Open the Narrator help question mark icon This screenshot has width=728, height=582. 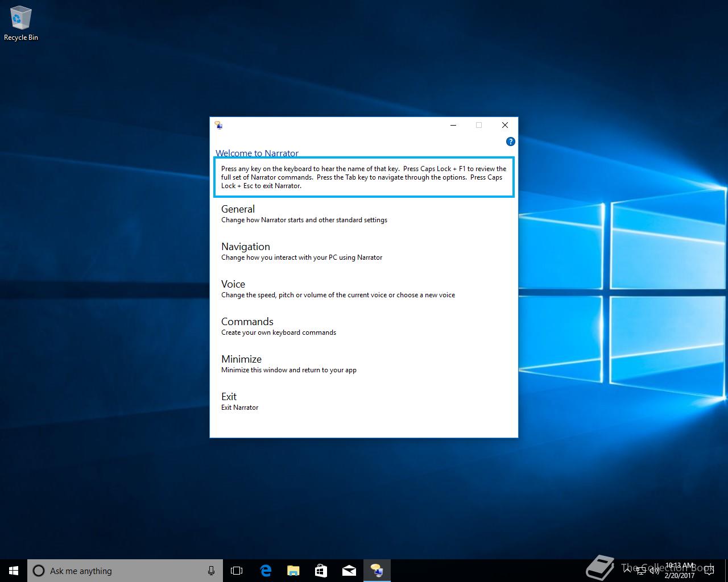(x=510, y=142)
